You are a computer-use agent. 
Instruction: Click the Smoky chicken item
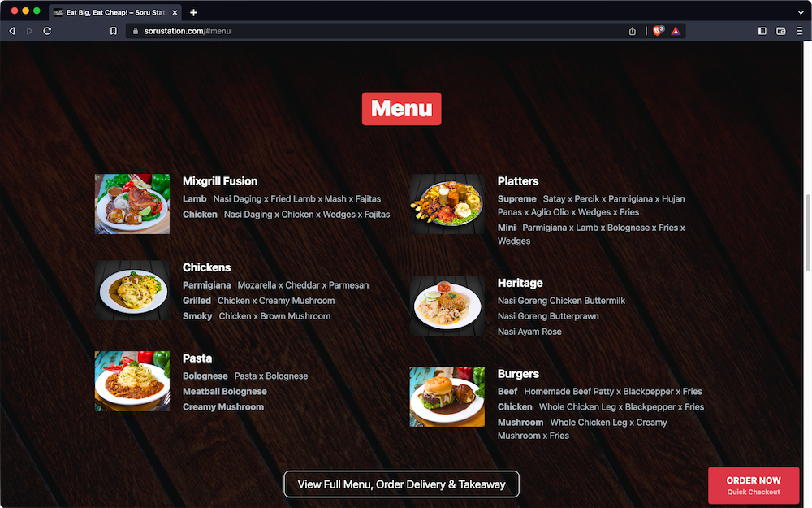(257, 316)
